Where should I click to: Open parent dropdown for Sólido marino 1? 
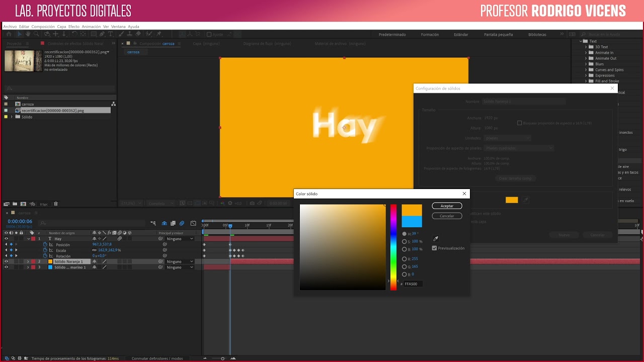pyautogui.click(x=180, y=267)
